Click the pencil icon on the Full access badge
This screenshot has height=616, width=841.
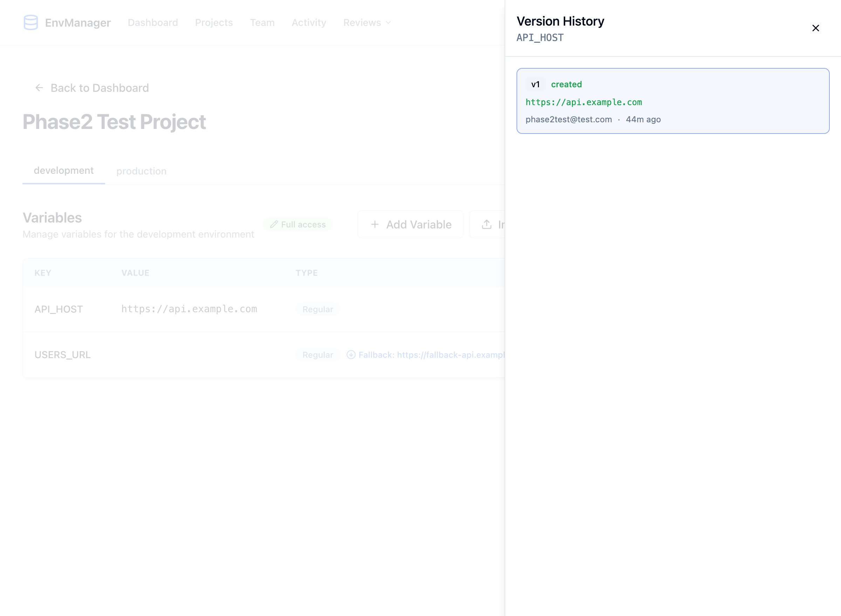pyautogui.click(x=274, y=224)
